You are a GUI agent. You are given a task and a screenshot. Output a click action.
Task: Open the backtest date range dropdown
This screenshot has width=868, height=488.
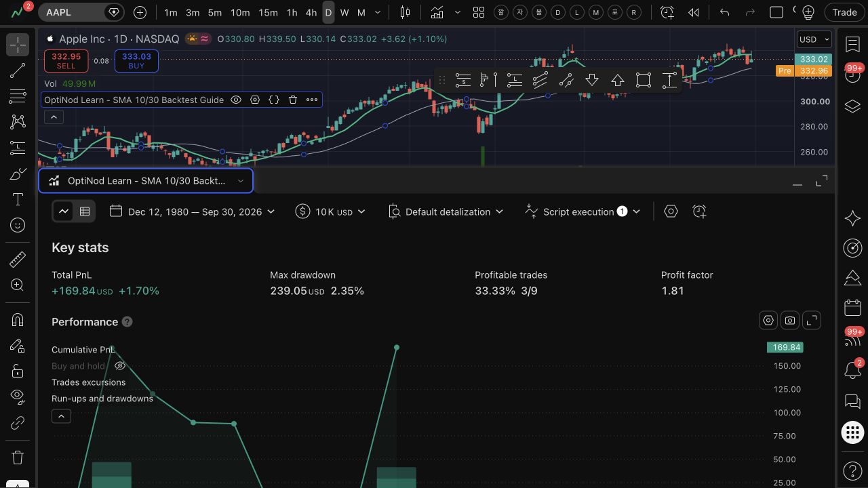point(193,211)
